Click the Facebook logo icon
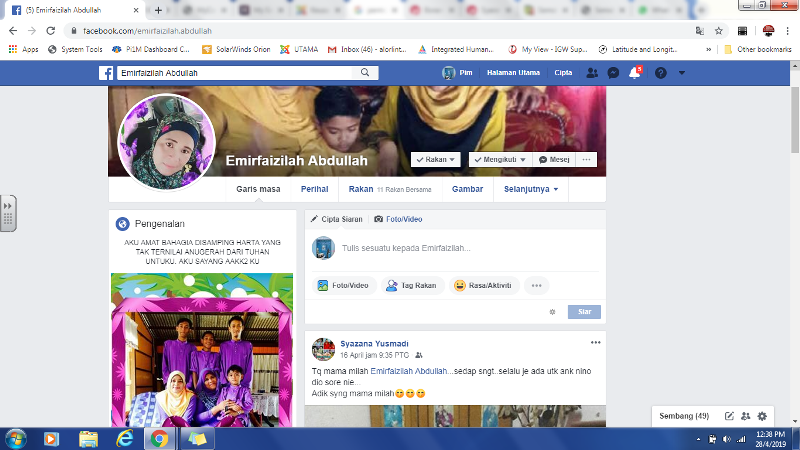The width and height of the screenshot is (800, 450). [105, 73]
